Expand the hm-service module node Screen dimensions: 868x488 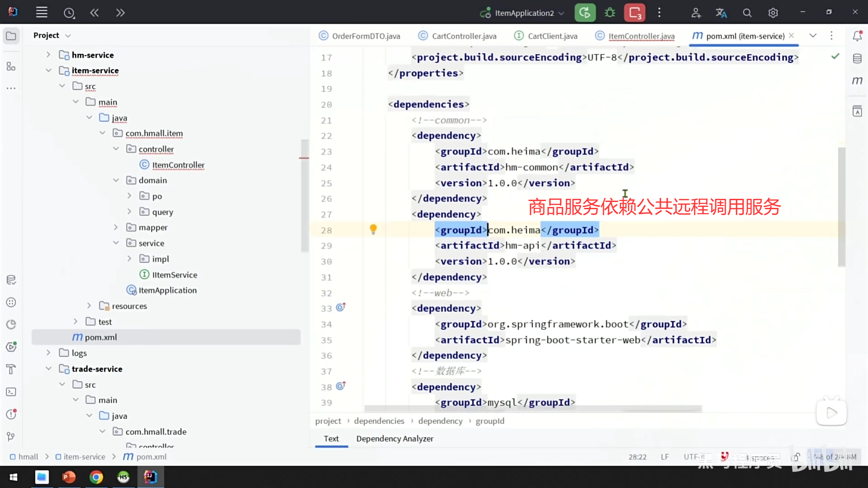(48, 55)
